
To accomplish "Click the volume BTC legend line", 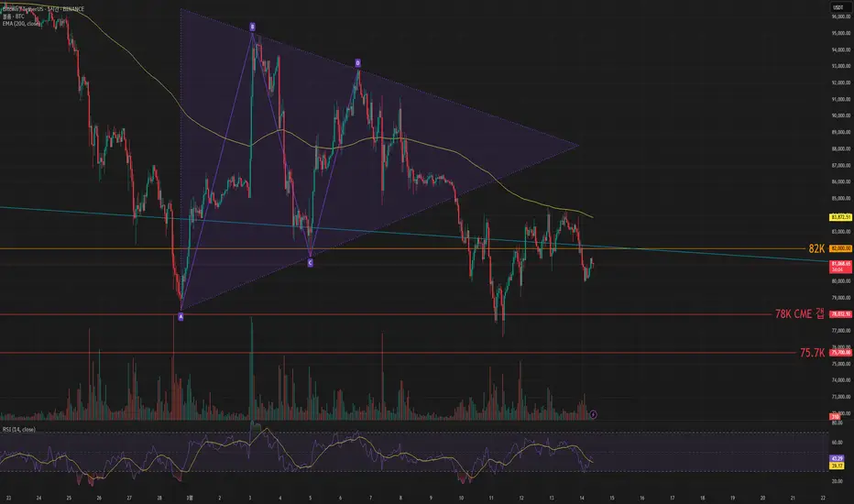I will [13, 16].
